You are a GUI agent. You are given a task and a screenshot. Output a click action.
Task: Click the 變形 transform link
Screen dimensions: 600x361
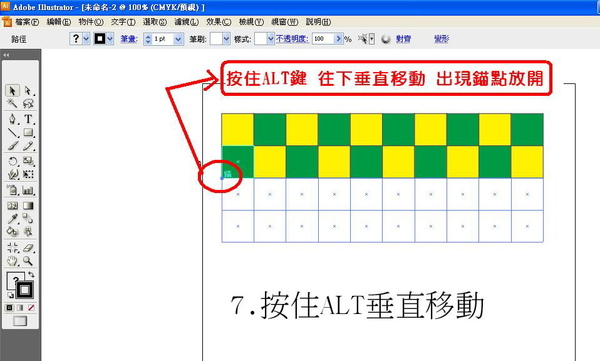441,39
